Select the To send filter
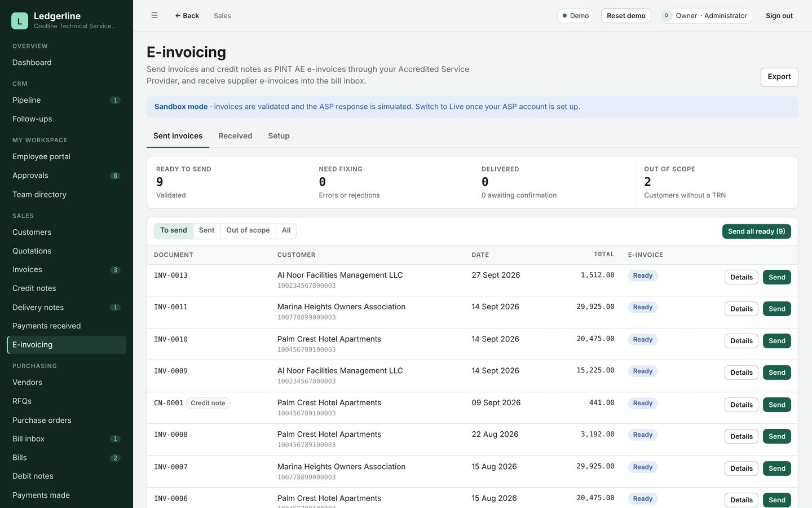The width and height of the screenshot is (812, 508). click(x=174, y=230)
